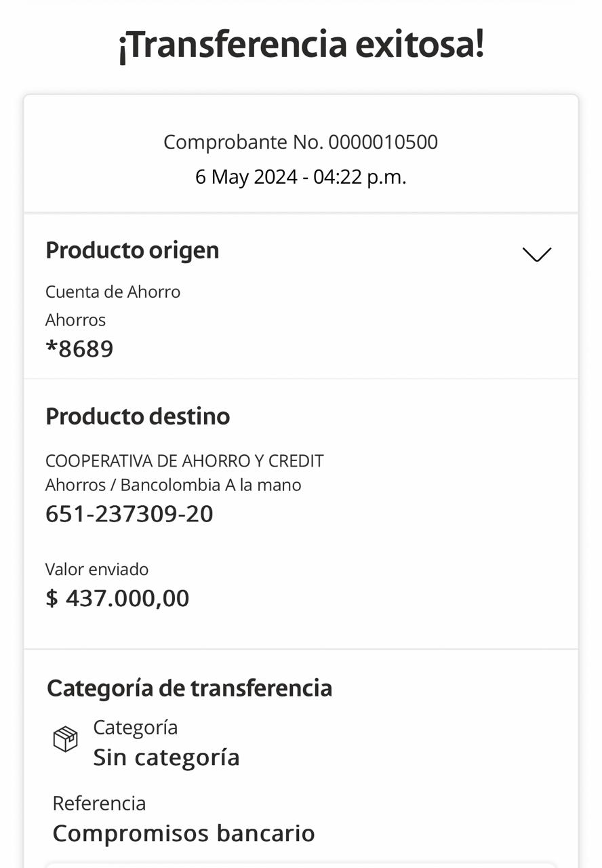602x868 pixels.
Task: Click the ¡Transferencia exitosa! heading
Action: coord(301,45)
